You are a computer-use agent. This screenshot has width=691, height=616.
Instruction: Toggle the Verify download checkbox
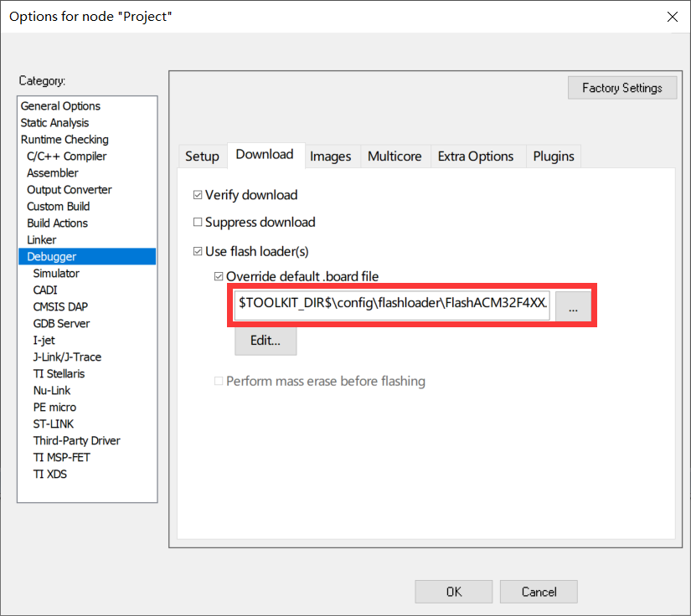coord(198,195)
